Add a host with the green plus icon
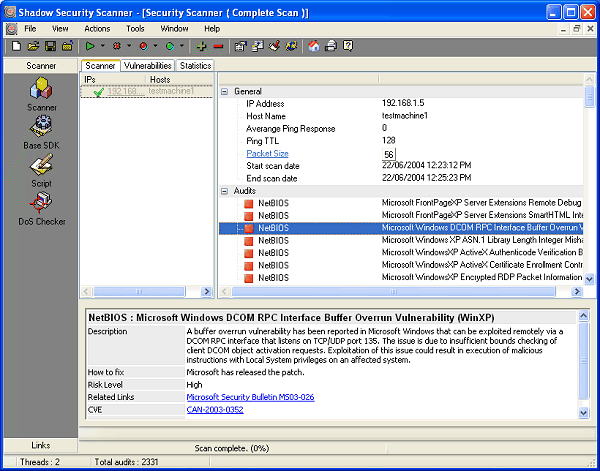Screen dimensions: 600x471 click(201, 46)
